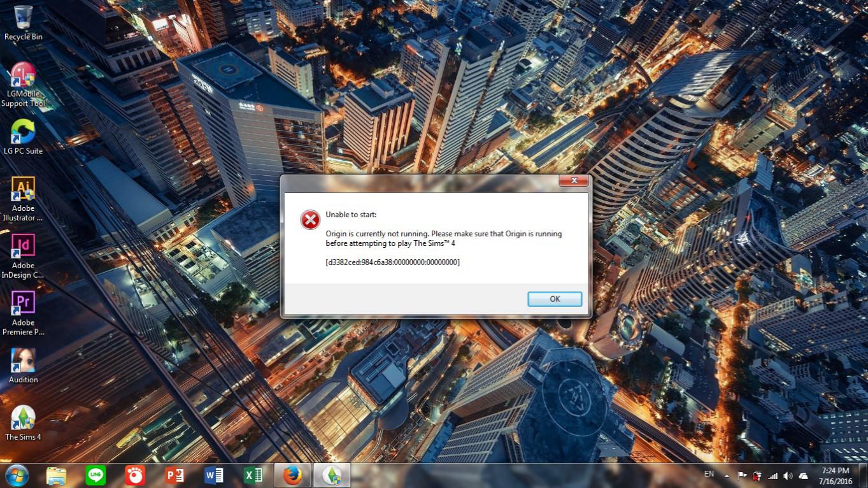
Task: Open Word from the taskbar
Action: click(x=214, y=475)
